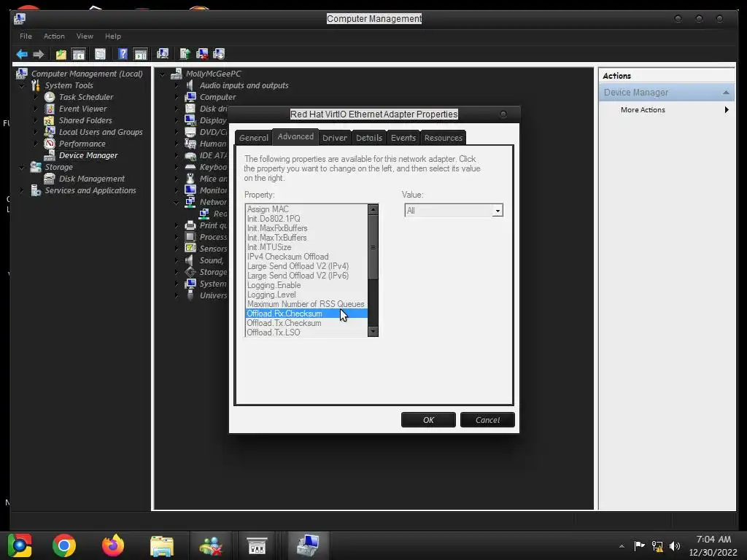747x560 pixels.
Task: Select Assign MAC property
Action: coord(306,209)
